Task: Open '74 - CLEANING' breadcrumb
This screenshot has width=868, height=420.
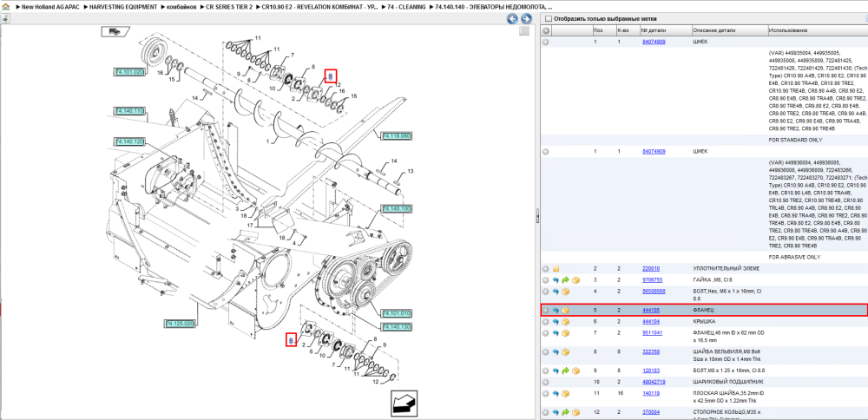Action: 407,7
